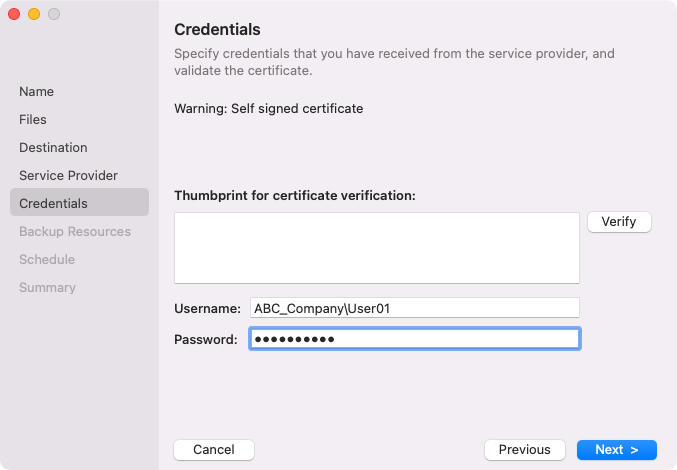Click the certificate thumbprint text area
Image resolution: width=677 pixels, height=470 pixels.
377,248
